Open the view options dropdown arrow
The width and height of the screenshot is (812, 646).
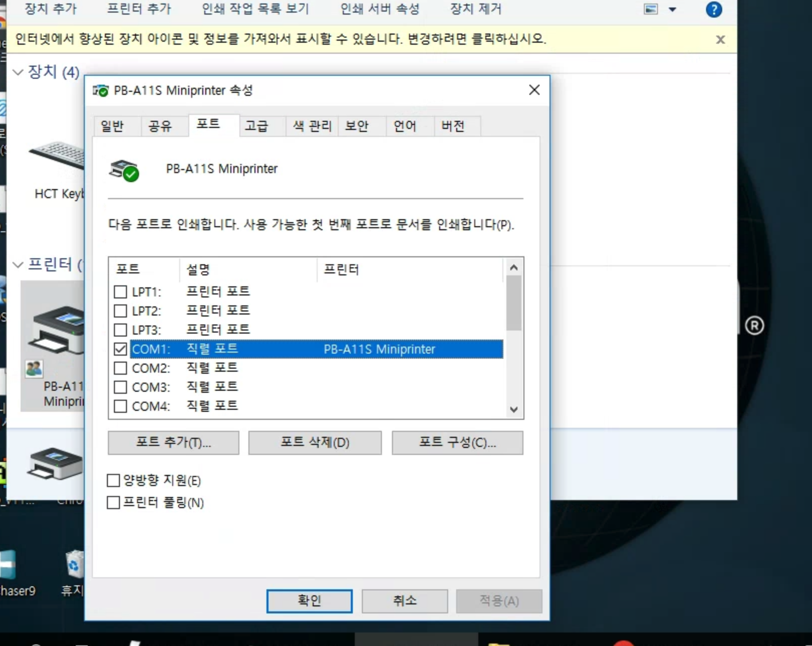(672, 9)
